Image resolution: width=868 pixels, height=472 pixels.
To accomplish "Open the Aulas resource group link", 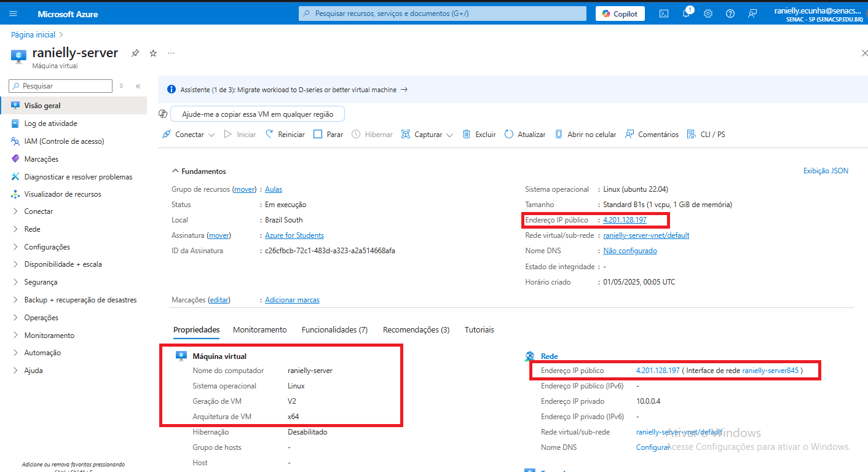I will 274,189.
